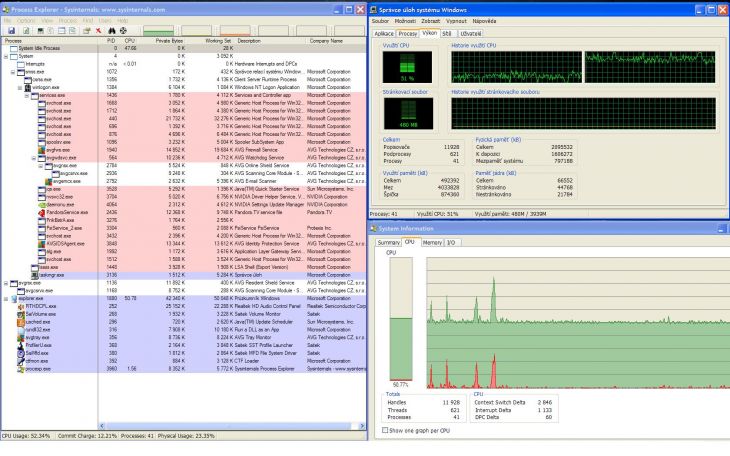Click the RTHDCPL.exe speaker icon
730x456 pixels.
(x=21, y=306)
